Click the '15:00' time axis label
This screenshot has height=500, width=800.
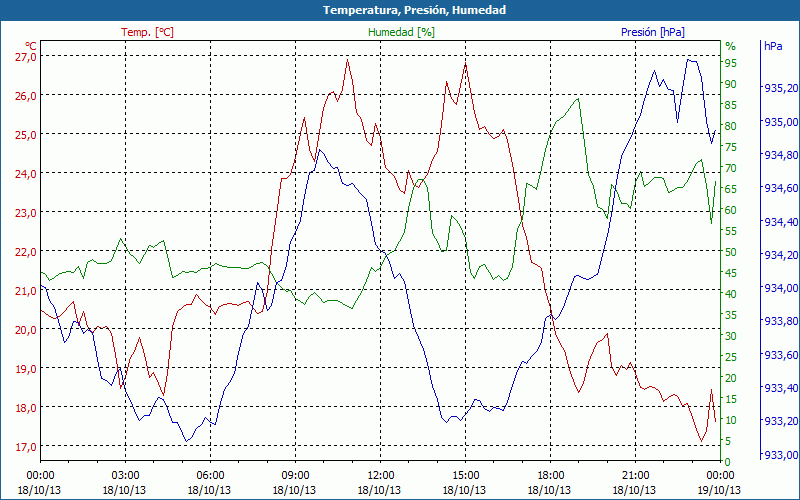[465, 476]
